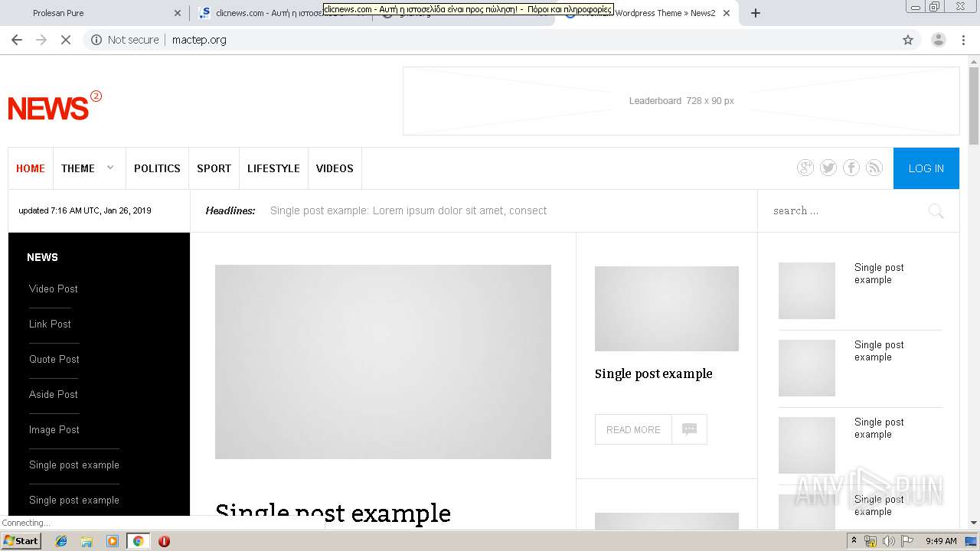Open SPORT menu item

click(x=214, y=168)
